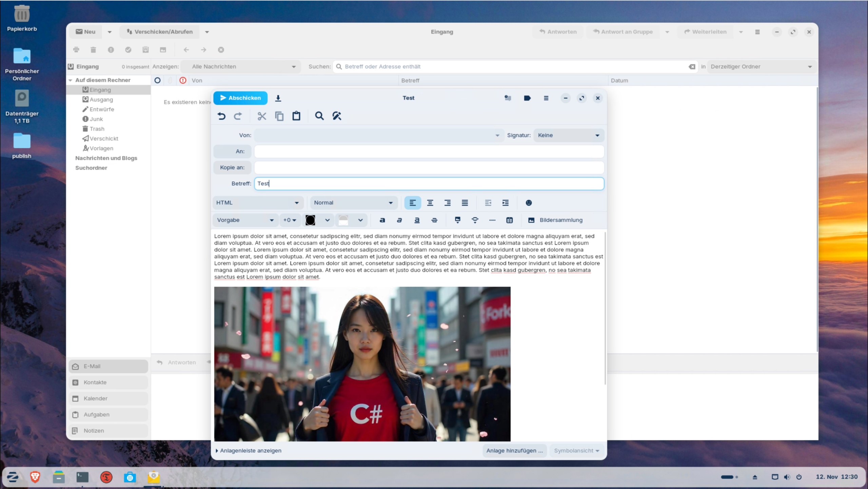Open find with magnifier icon
This screenshot has height=489, width=868.
pyautogui.click(x=319, y=116)
